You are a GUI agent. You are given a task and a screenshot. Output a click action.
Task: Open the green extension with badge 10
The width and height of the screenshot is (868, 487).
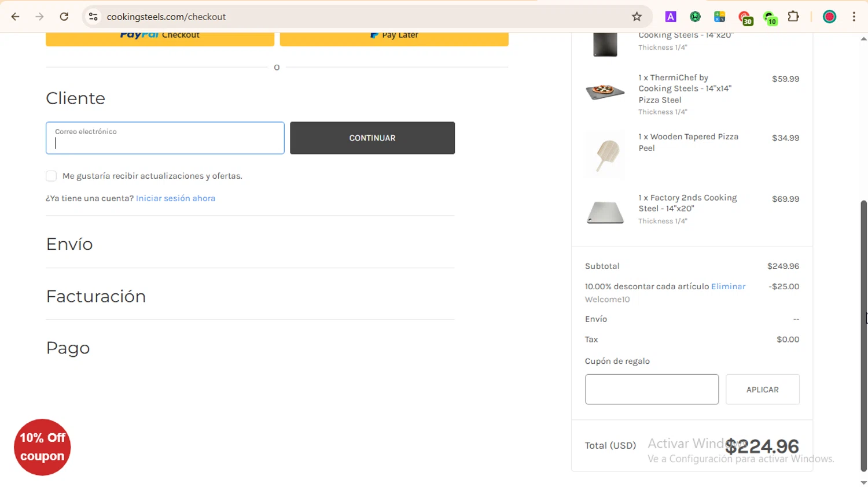(770, 18)
